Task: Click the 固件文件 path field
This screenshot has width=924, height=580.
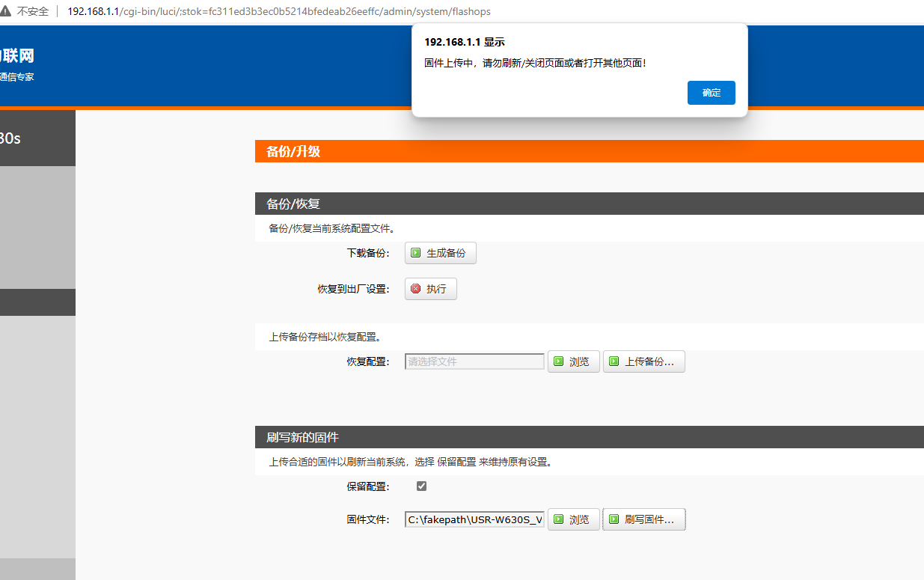Action: pyautogui.click(x=474, y=519)
